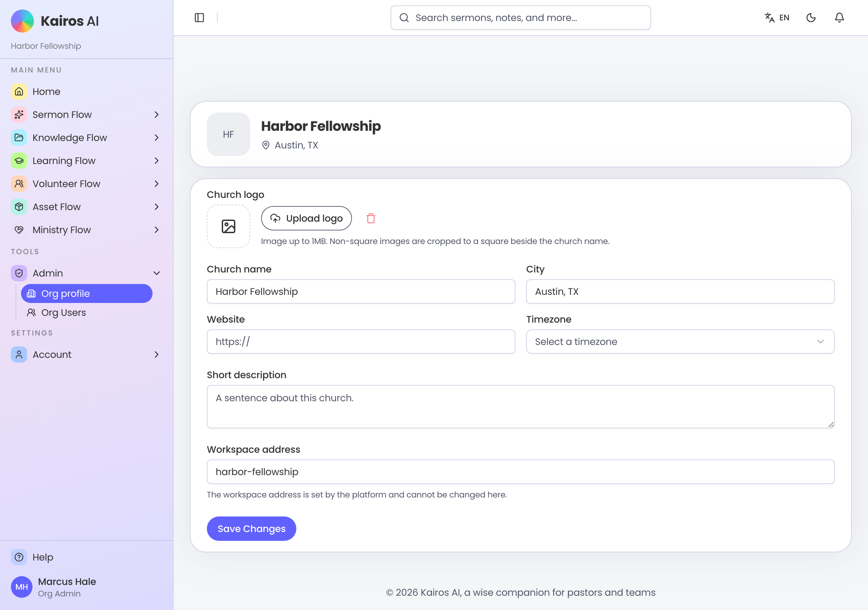Screen dimensions: 868x610
Task: Click the Home house icon
Action: [19, 91]
